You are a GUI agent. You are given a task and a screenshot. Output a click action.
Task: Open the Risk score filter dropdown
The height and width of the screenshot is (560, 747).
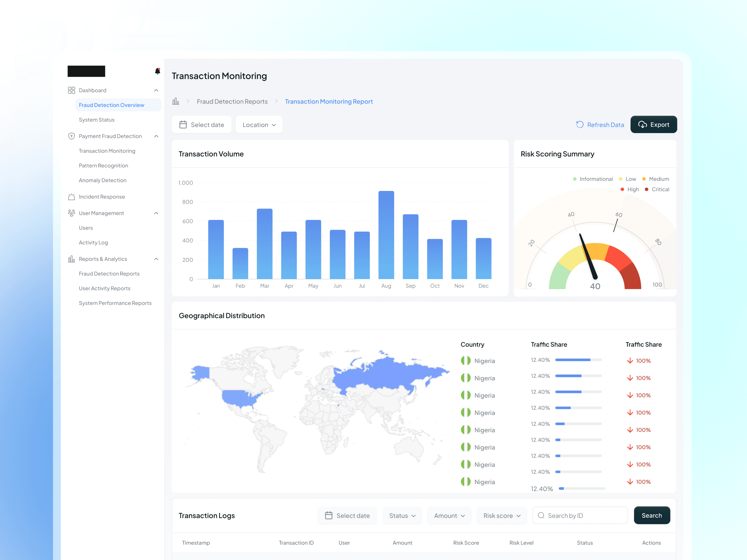502,515
